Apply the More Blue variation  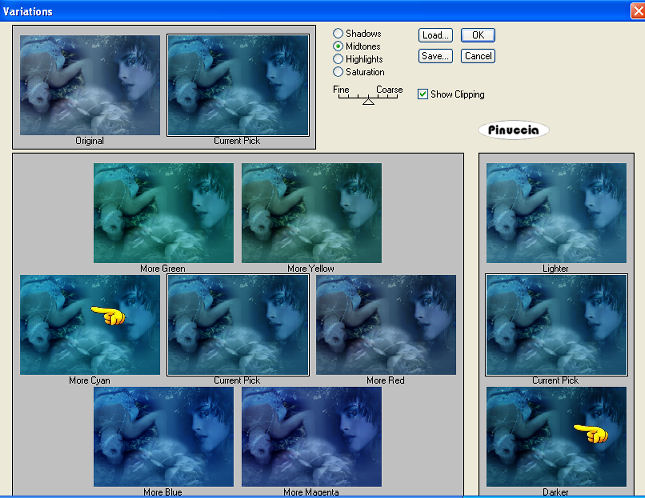(x=164, y=437)
